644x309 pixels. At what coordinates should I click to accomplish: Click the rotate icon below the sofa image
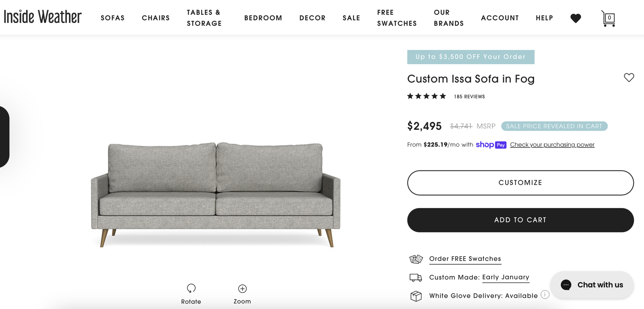(191, 288)
